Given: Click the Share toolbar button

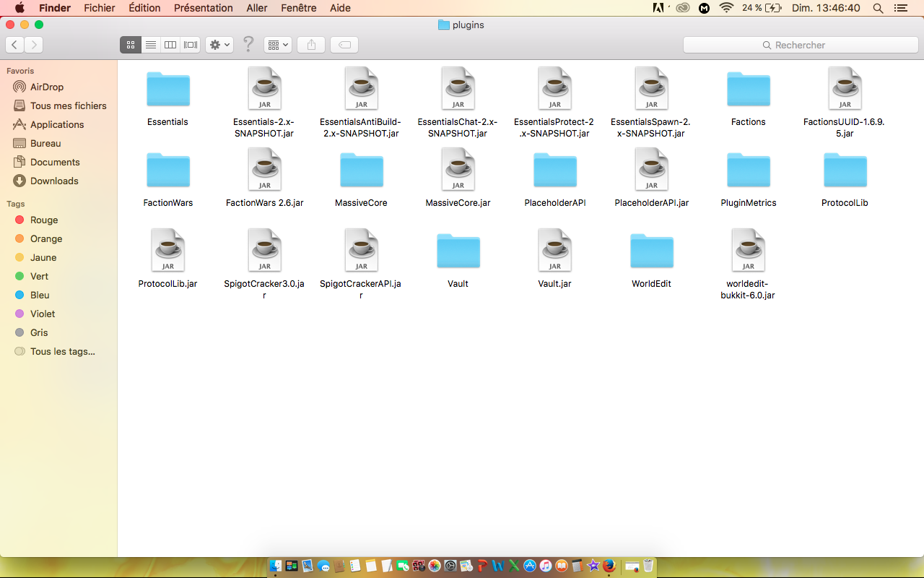Looking at the screenshot, I should [311, 45].
